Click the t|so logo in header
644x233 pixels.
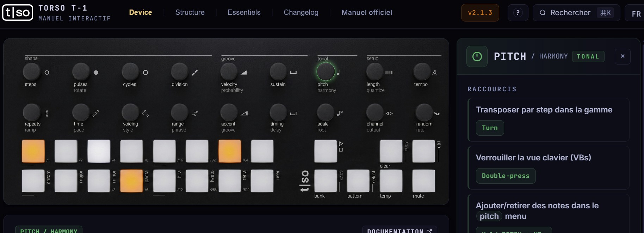pyautogui.click(x=18, y=13)
